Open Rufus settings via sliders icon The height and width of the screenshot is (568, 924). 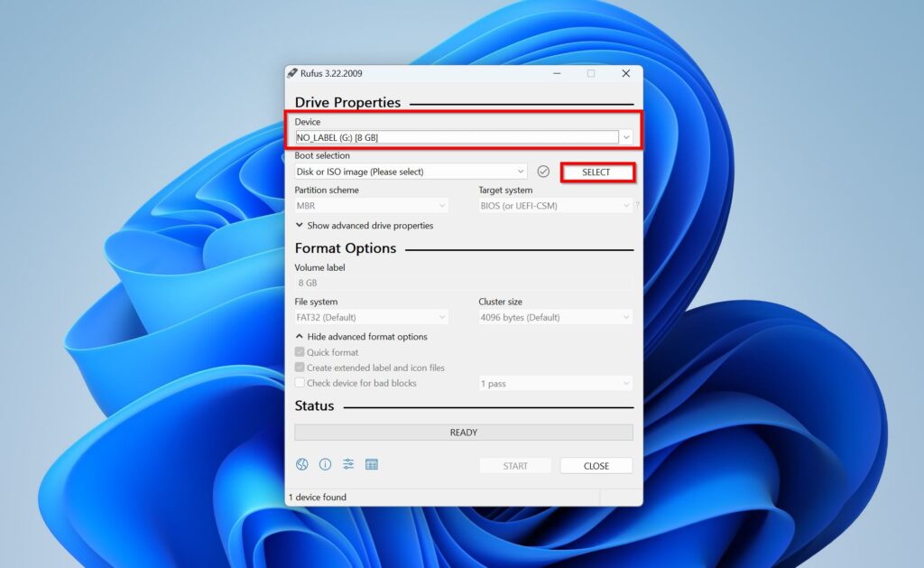point(348,464)
